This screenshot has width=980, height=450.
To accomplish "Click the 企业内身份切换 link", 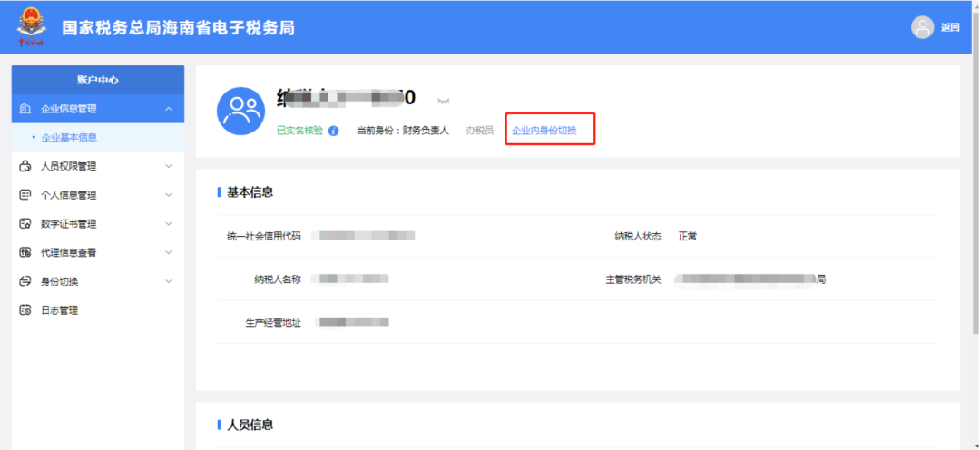I will pyautogui.click(x=544, y=131).
